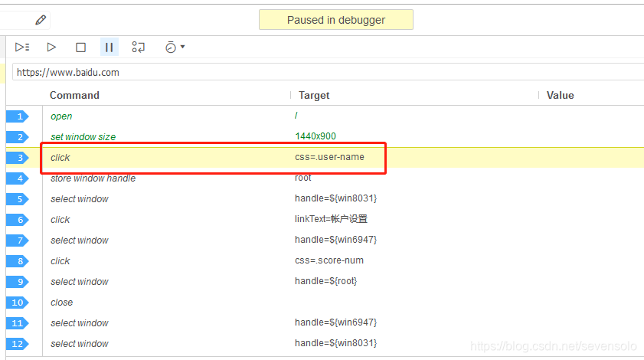Select 'select window' command in row 12

click(80, 344)
